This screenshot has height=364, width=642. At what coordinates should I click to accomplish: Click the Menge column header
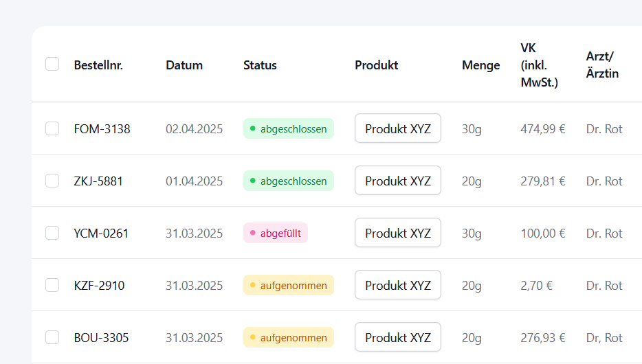(480, 65)
